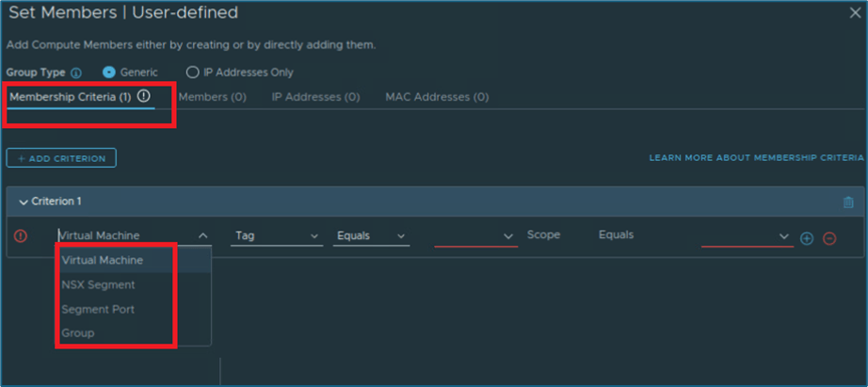Select the Generic group type
This screenshot has height=387, width=868.
tap(109, 73)
